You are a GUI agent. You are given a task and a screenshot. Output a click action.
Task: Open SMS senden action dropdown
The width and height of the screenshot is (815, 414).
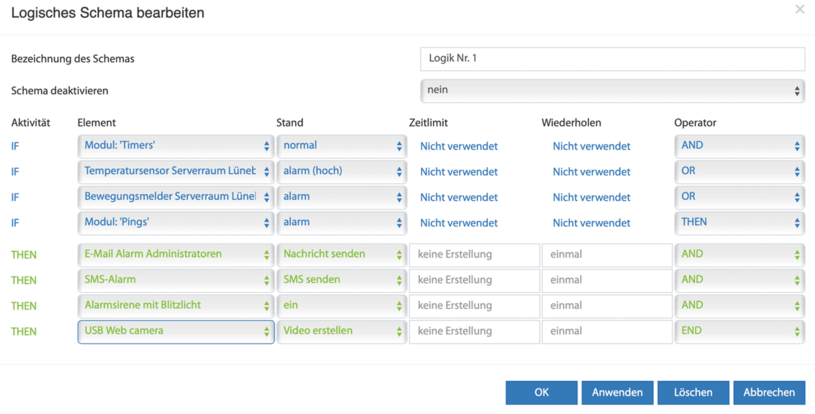[x=341, y=280]
